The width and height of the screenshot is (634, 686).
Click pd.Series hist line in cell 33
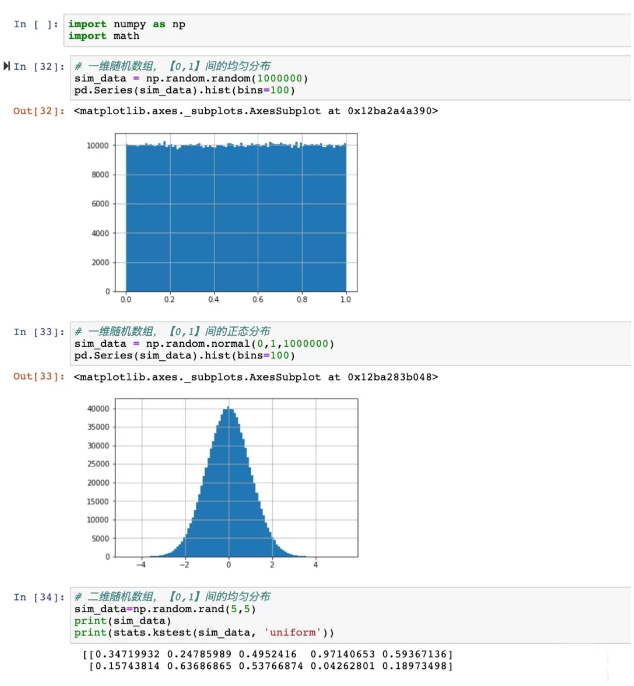[185, 355]
